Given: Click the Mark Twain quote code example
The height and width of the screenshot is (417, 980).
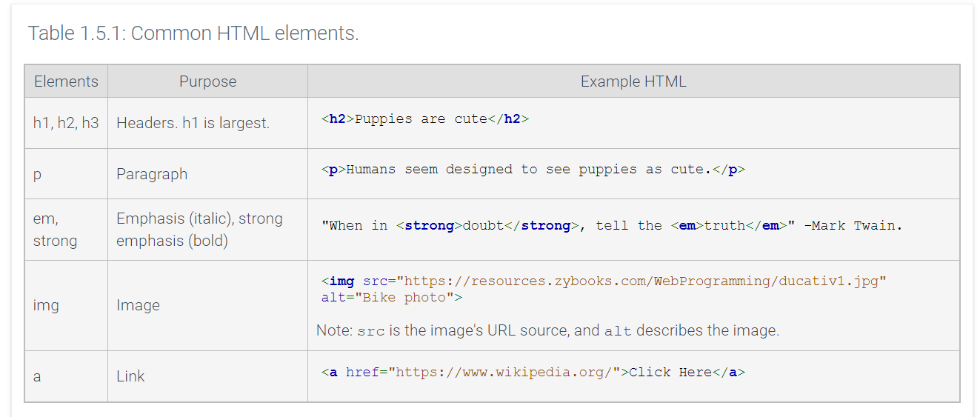Looking at the screenshot, I should tap(612, 226).
